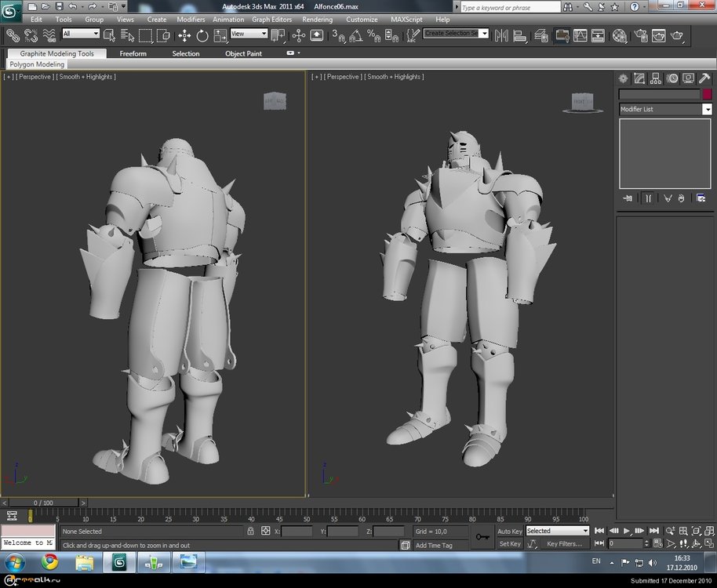Open the Utilities command panel hammer icon

click(704, 78)
